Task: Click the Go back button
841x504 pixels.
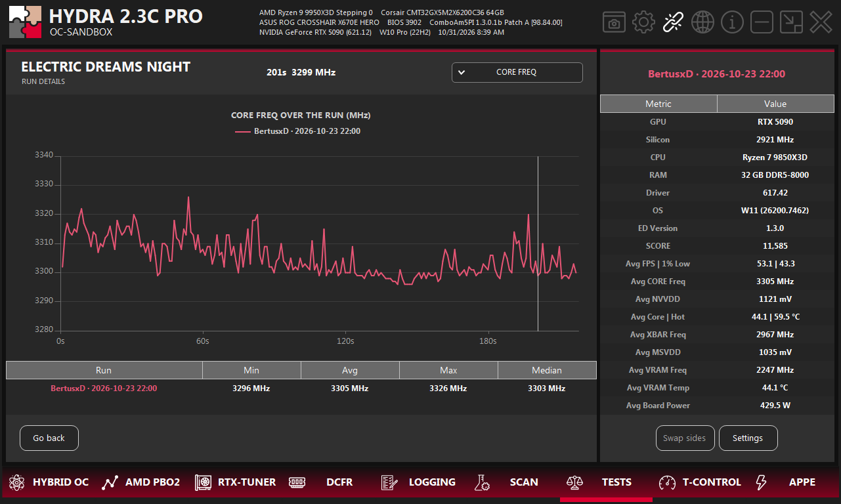Action: (49, 438)
